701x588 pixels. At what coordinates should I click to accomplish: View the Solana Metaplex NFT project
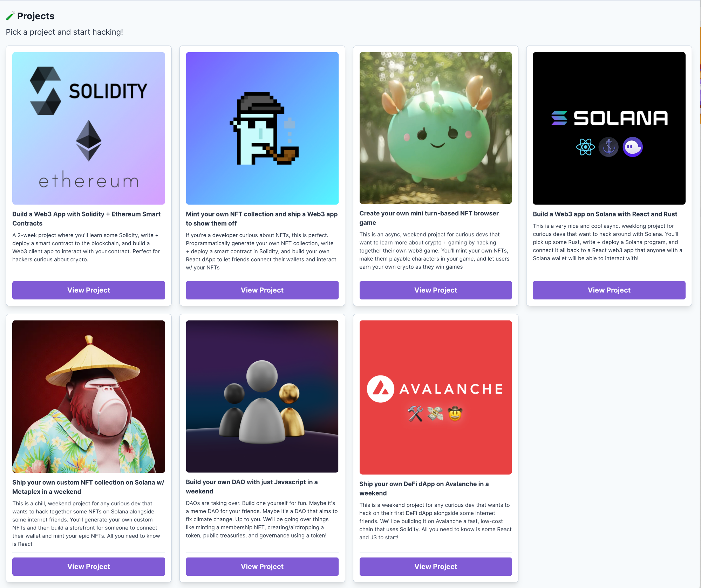click(x=89, y=566)
